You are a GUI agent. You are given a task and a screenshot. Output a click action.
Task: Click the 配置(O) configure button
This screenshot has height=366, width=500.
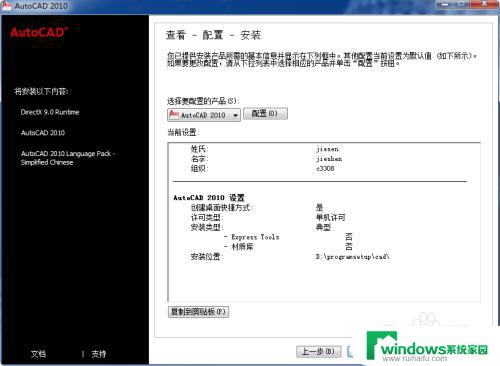click(265, 113)
